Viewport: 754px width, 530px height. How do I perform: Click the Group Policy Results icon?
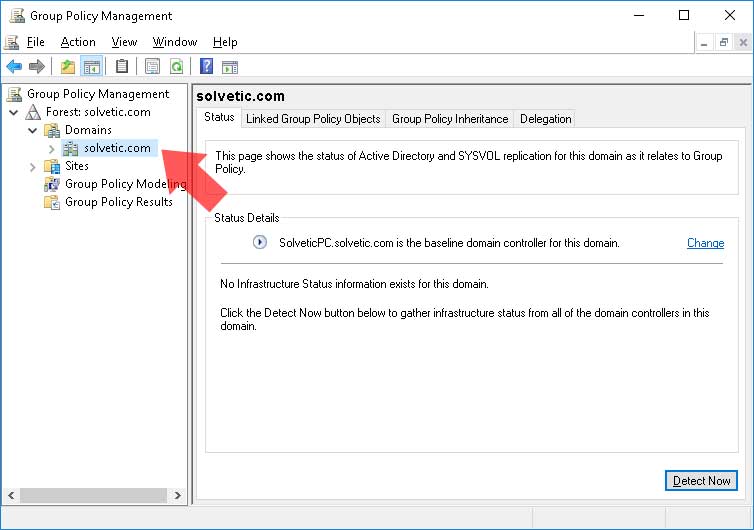pos(52,202)
